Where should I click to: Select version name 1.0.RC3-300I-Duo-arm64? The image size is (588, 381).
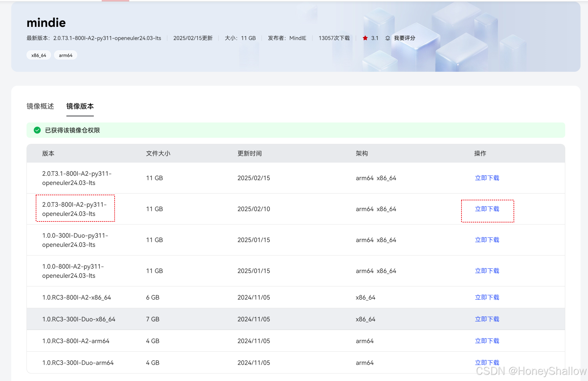point(78,363)
